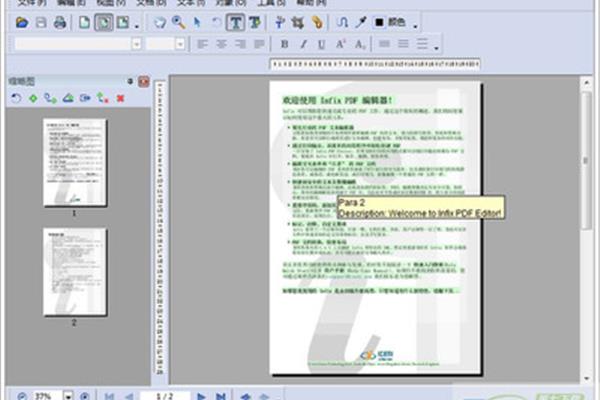Pin the thumbnails panel
The image size is (600, 400).
coord(130,81)
